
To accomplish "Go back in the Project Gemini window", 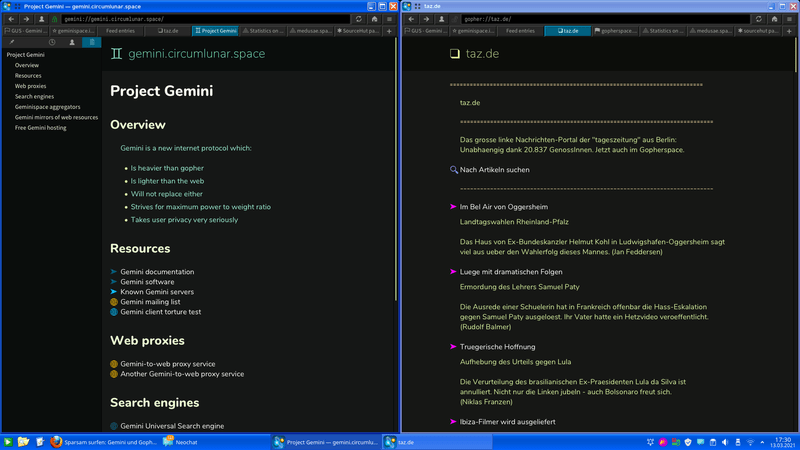I will pos(11,19).
